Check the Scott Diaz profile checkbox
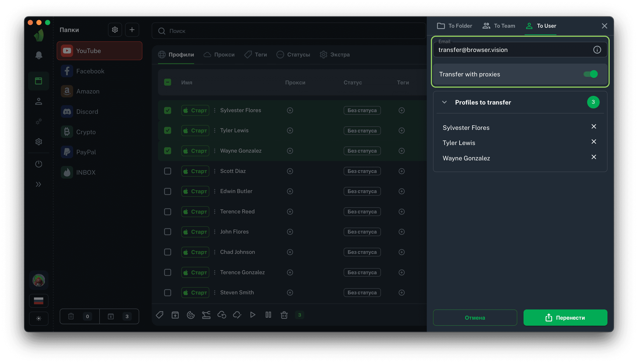This screenshot has height=364, width=638. [168, 171]
